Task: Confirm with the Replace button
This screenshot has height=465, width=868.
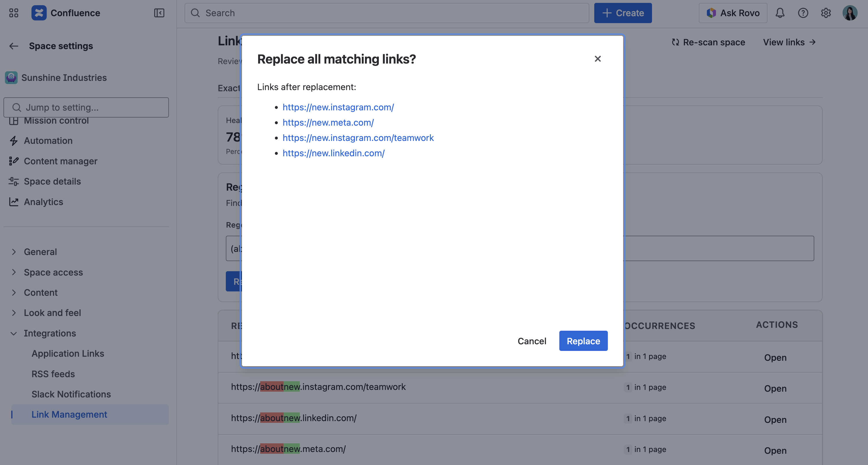Action: [583, 341]
